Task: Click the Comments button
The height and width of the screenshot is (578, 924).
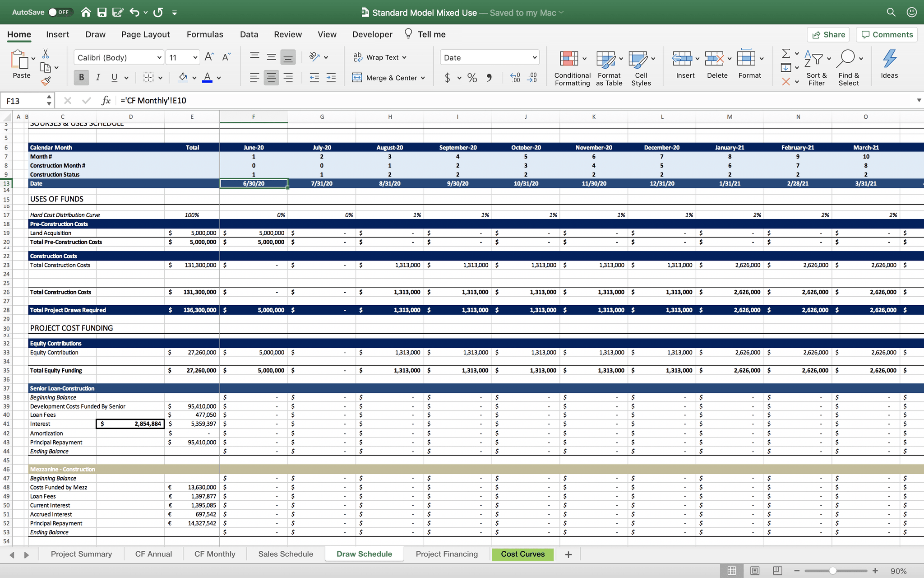Action: 887,34
